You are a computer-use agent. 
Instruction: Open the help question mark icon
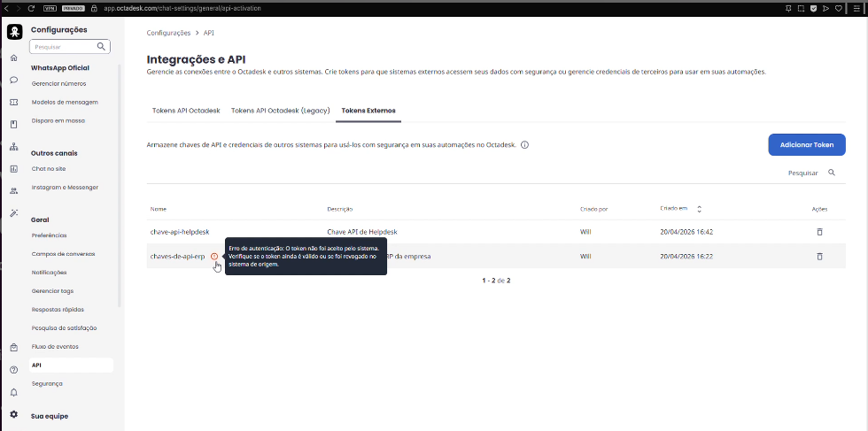tap(14, 370)
